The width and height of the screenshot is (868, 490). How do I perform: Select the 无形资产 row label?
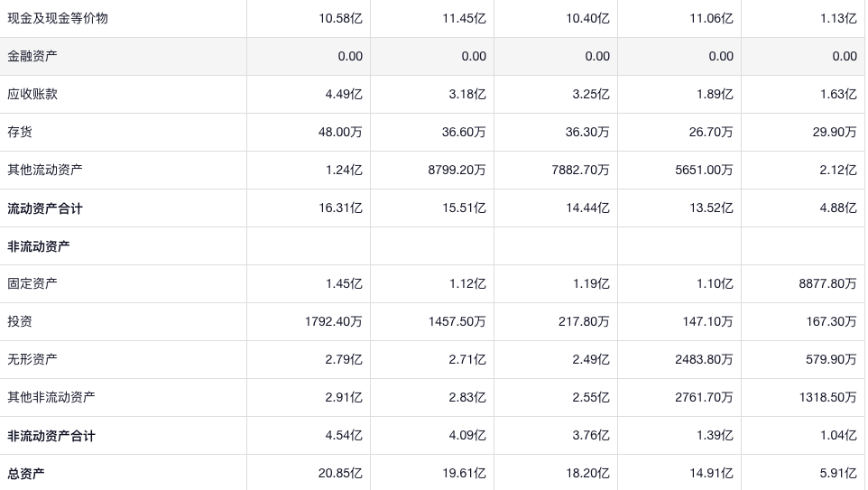(32, 359)
